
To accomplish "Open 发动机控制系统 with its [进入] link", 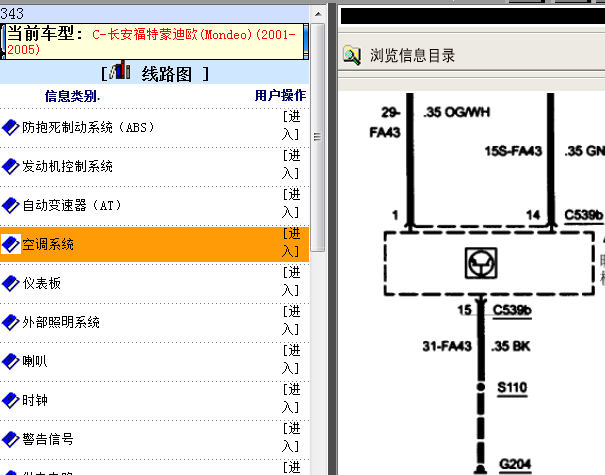I will (291, 164).
